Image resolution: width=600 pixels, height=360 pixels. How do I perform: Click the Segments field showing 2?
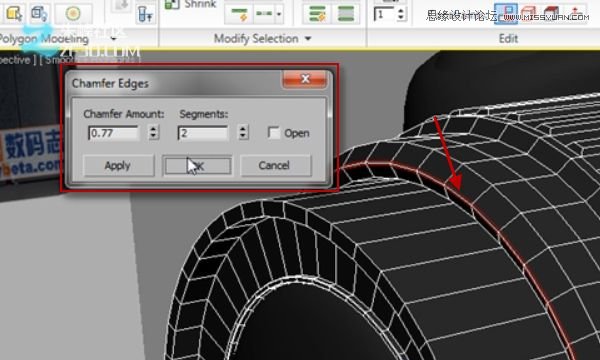tap(203, 133)
